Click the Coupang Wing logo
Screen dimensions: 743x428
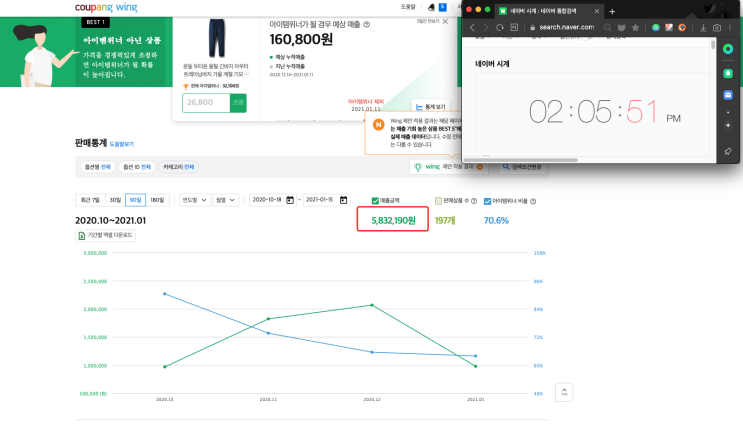pyautogui.click(x=106, y=7)
